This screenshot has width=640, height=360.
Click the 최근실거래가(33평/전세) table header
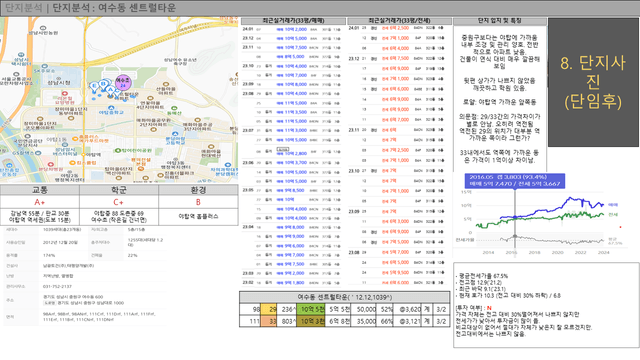tap(400, 20)
